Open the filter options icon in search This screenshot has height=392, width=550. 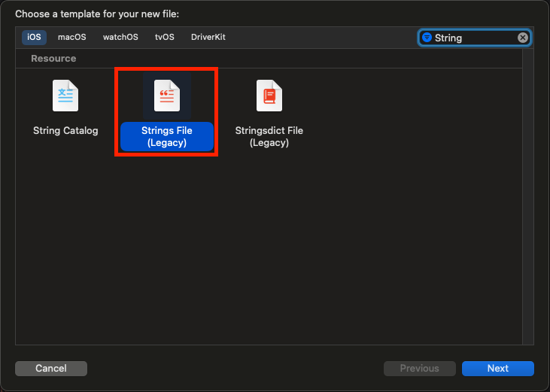click(x=427, y=37)
